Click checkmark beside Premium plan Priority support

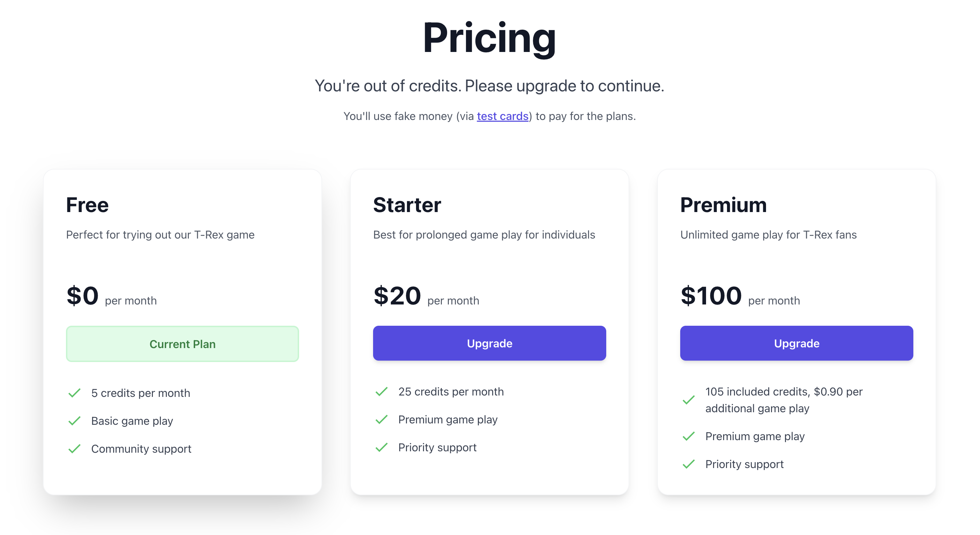(688, 464)
